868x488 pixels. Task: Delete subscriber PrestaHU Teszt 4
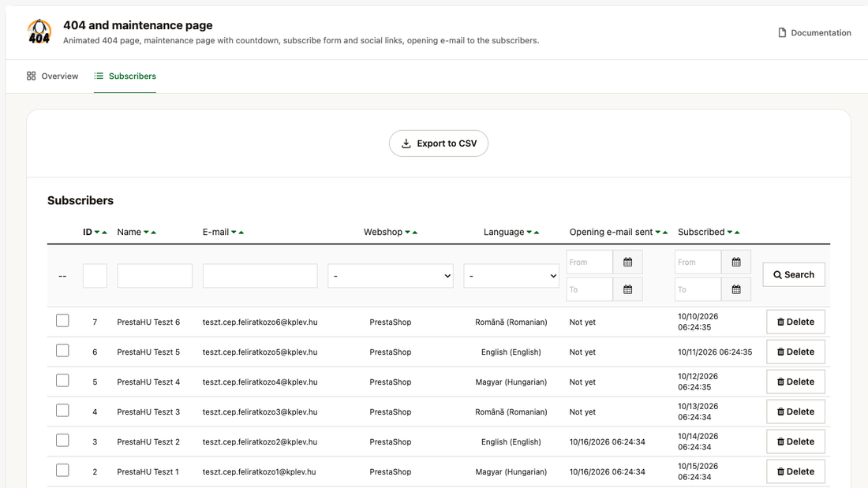click(x=795, y=382)
